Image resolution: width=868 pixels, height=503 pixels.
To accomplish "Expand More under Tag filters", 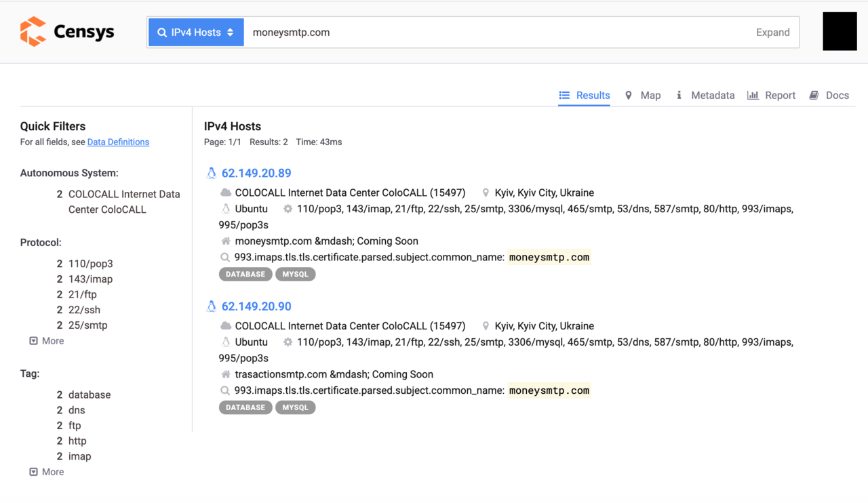I will click(46, 472).
